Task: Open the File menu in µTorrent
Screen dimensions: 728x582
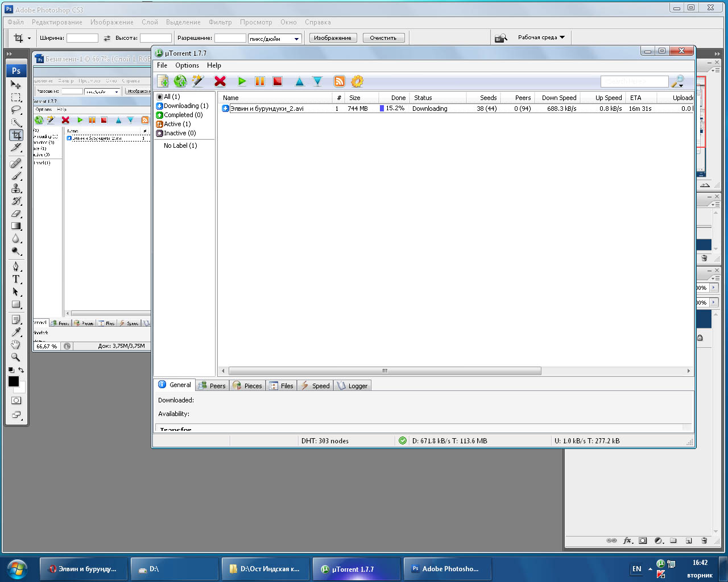Action: pyautogui.click(x=162, y=65)
